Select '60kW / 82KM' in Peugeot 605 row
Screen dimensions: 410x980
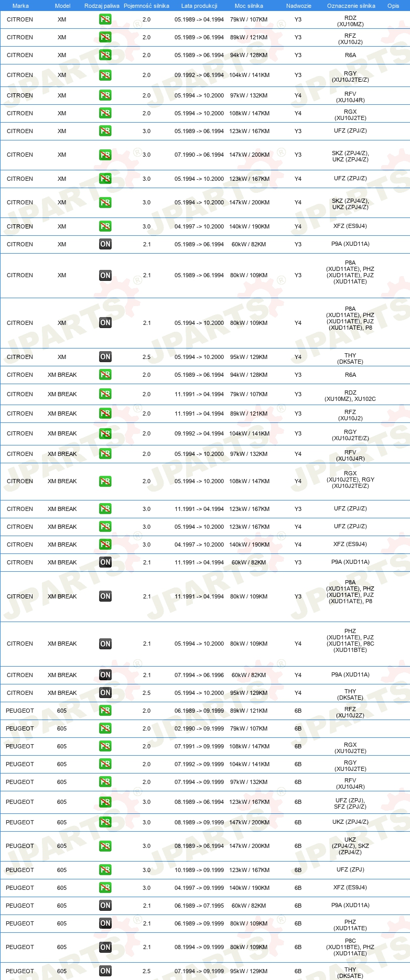click(x=249, y=906)
